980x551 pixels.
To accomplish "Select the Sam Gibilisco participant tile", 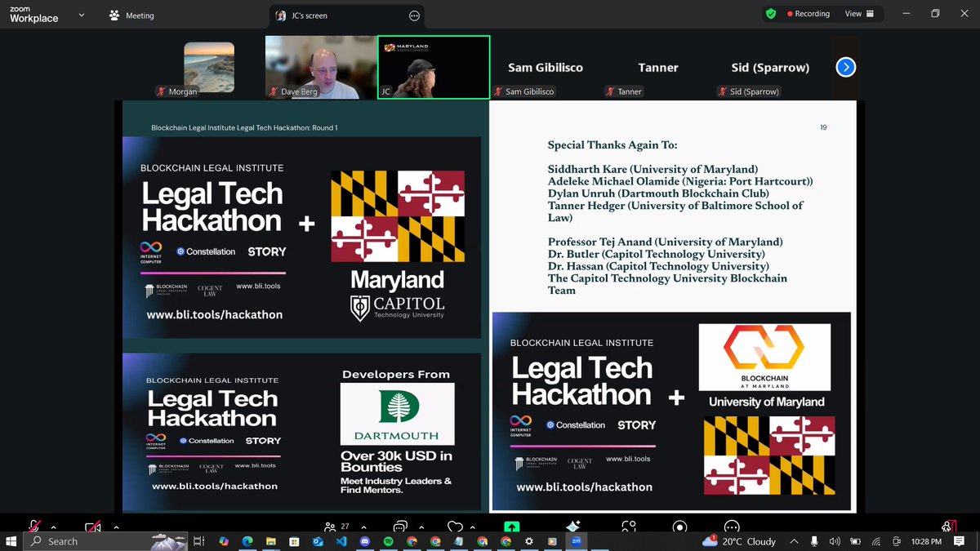I will click(x=546, y=67).
